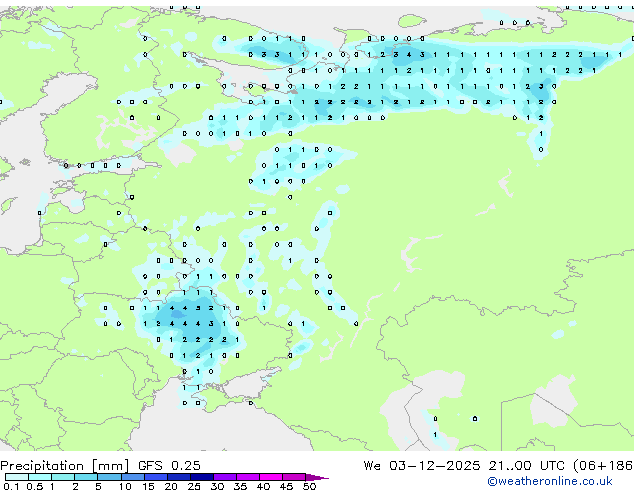Click legend scale value '0.5'
Viewport: 634px width, 490px height.
pyautogui.click(x=34, y=486)
